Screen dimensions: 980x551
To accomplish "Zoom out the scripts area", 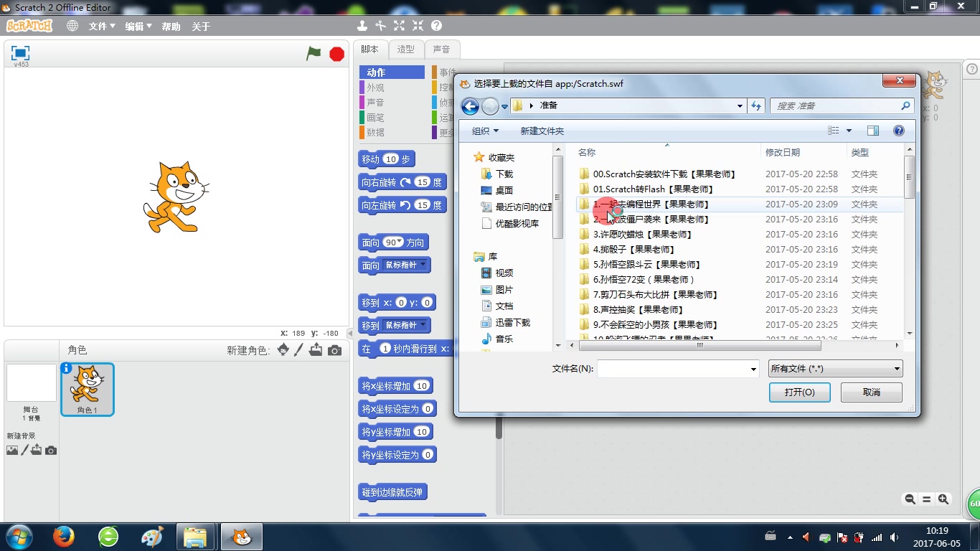I will point(910,499).
